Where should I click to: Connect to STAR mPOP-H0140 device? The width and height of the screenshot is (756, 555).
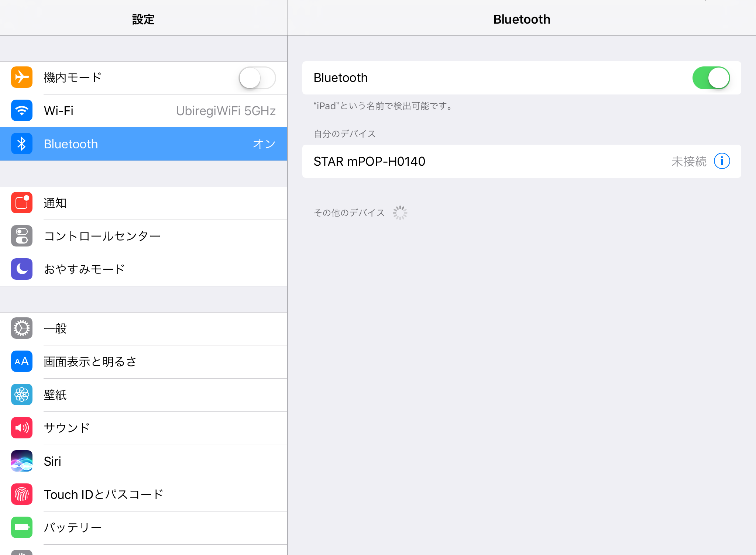point(522,161)
